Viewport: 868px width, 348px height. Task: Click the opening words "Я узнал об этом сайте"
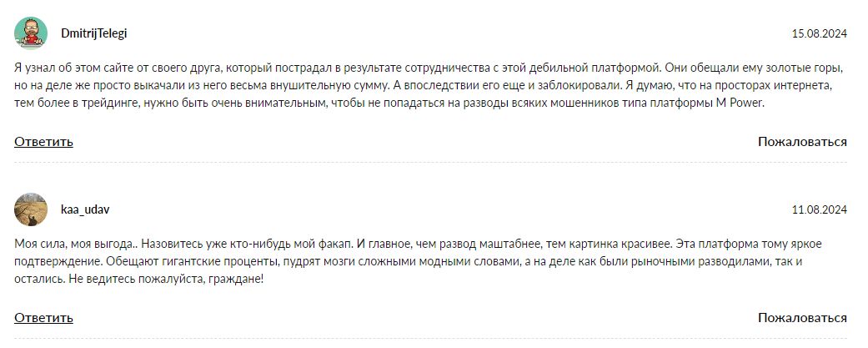click(71, 66)
